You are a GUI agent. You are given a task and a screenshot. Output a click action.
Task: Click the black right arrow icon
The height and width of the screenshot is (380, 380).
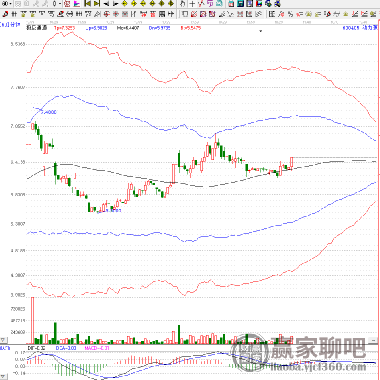(x=115, y=4)
